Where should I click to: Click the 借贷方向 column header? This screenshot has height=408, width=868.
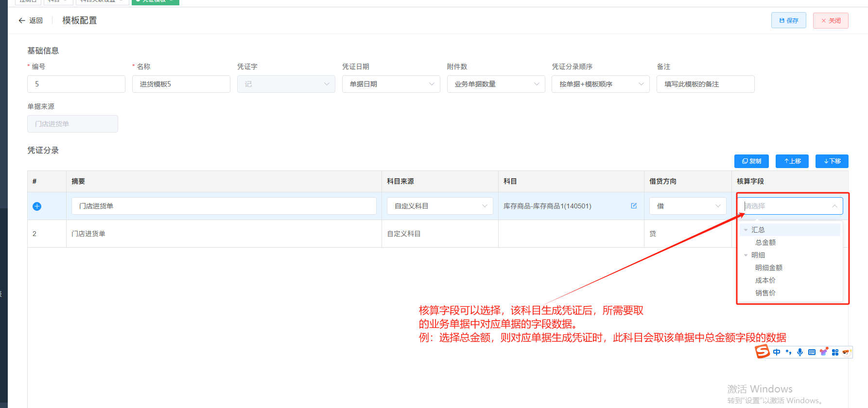click(663, 181)
